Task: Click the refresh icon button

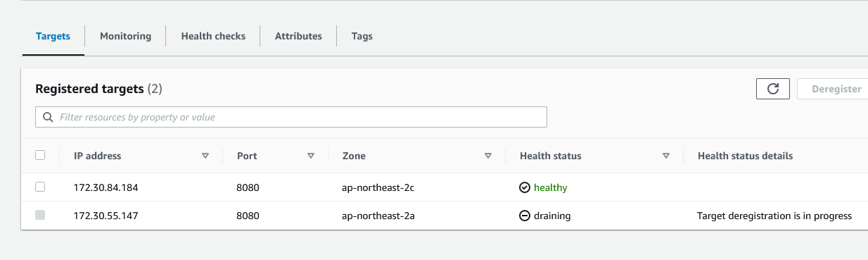Action: (773, 89)
